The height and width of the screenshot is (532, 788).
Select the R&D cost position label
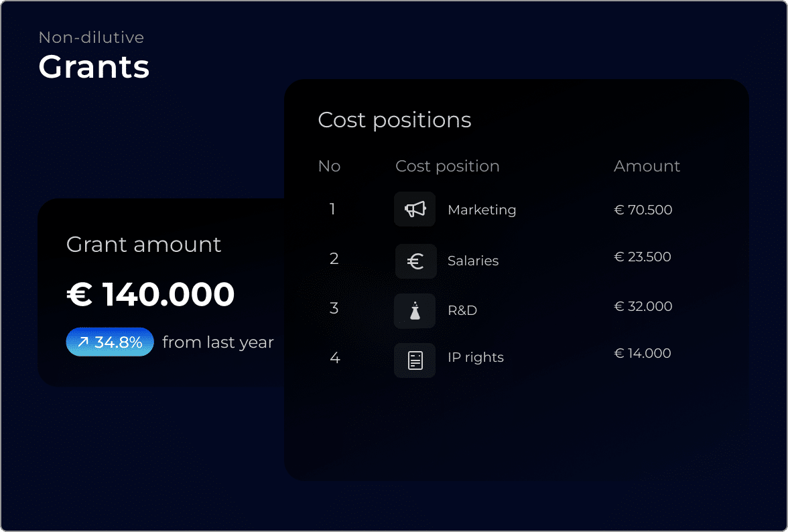point(462,310)
